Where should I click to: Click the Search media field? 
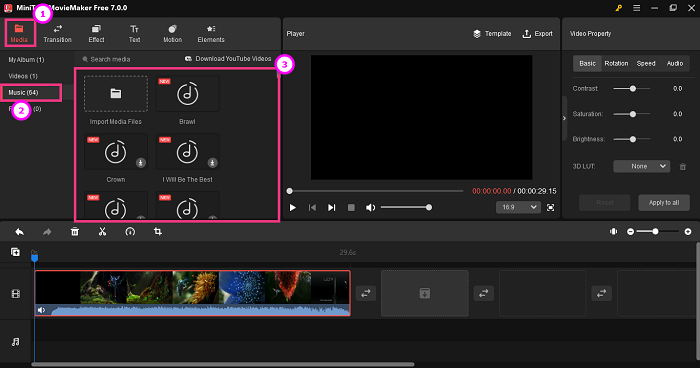click(129, 59)
